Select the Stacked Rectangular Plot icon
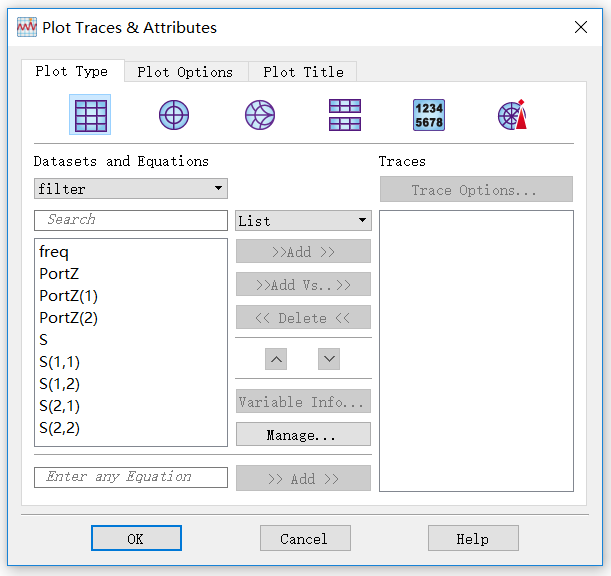611x576 pixels. tap(345, 115)
